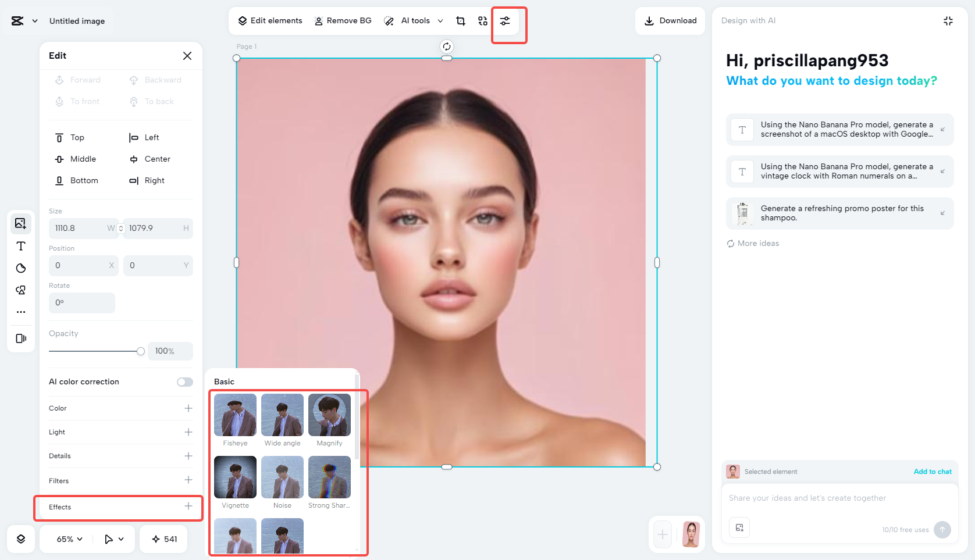Screen dimensions: 975x560
Task: Click the Download button
Action: [670, 21]
